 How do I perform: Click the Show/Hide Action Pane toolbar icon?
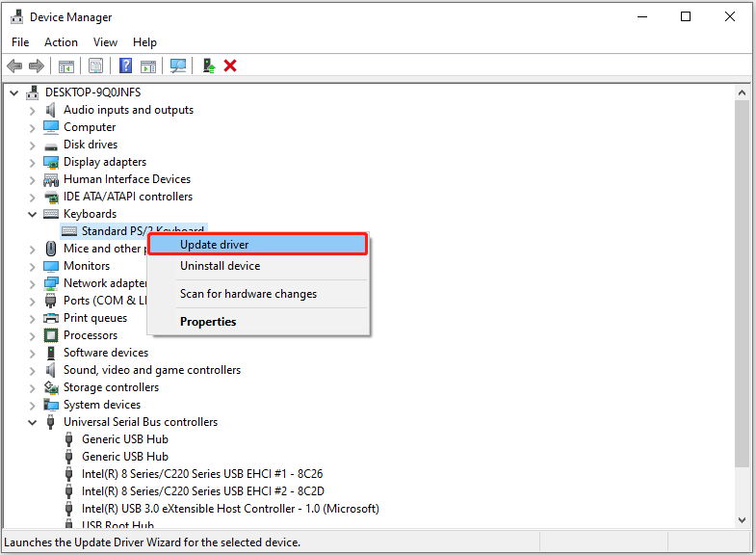click(x=148, y=66)
